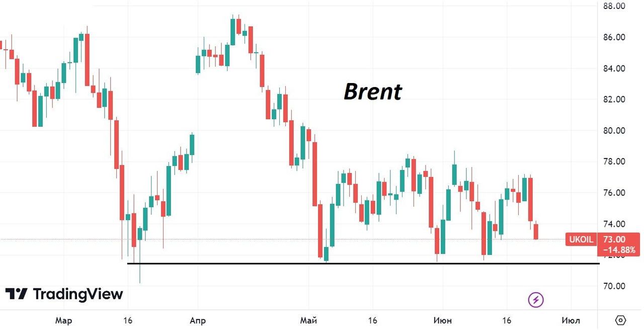Click the most recent red candle
The height and width of the screenshot is (331, 644).
coord(536,231)
